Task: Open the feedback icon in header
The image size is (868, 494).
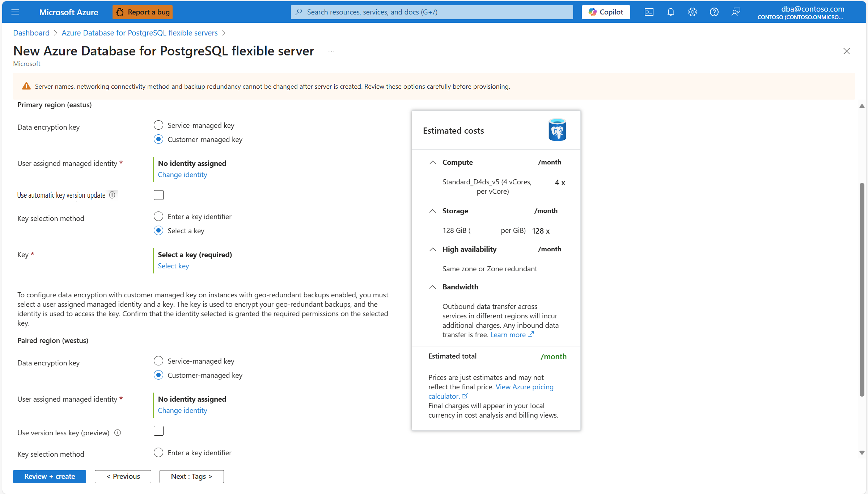Action: coord(736,12)
